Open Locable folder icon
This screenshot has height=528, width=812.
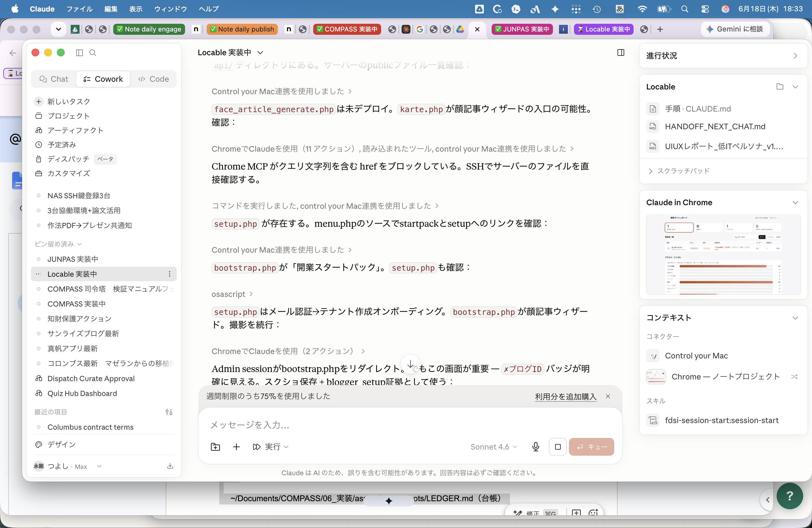[x=780, y=87]
